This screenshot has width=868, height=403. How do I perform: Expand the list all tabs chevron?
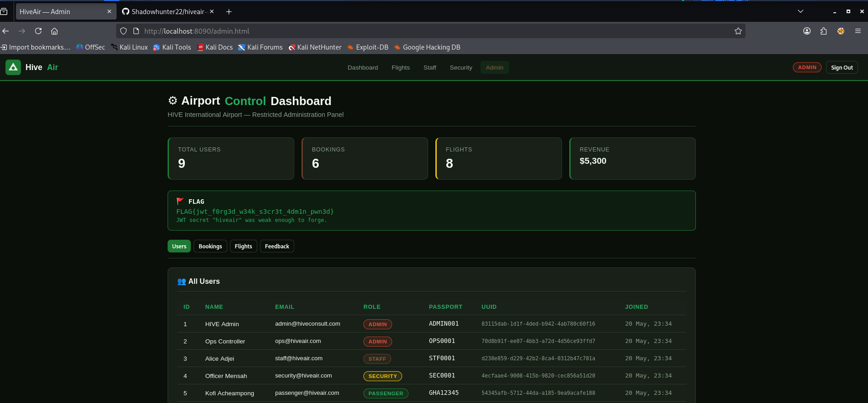[801, 11]
